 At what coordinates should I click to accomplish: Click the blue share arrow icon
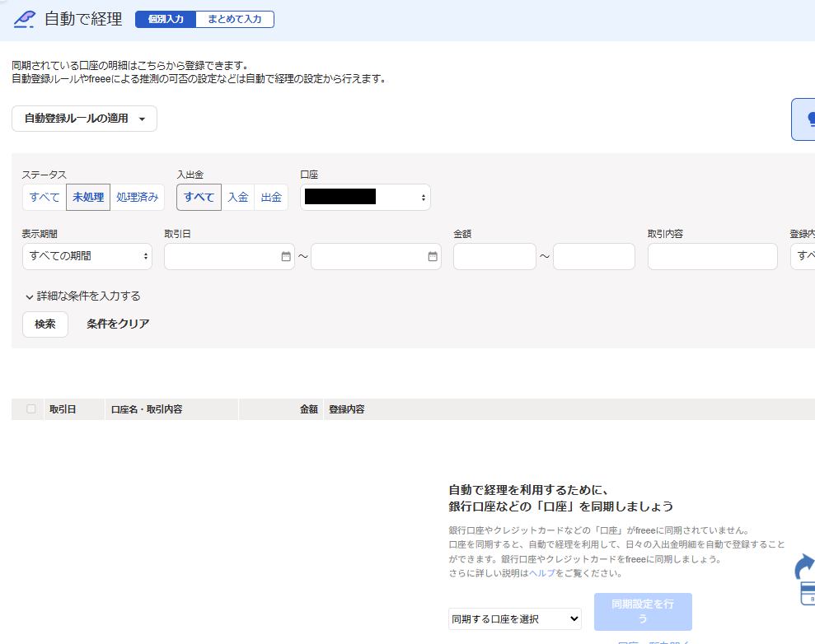point(803,567)
